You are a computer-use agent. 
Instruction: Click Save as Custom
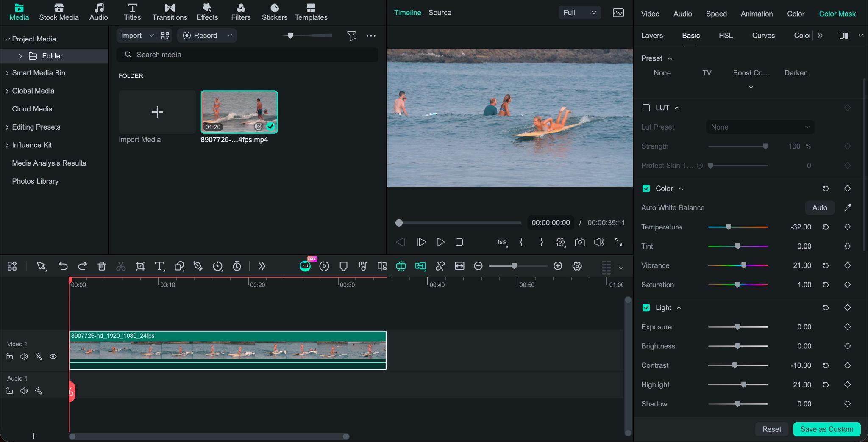[826, 429]
